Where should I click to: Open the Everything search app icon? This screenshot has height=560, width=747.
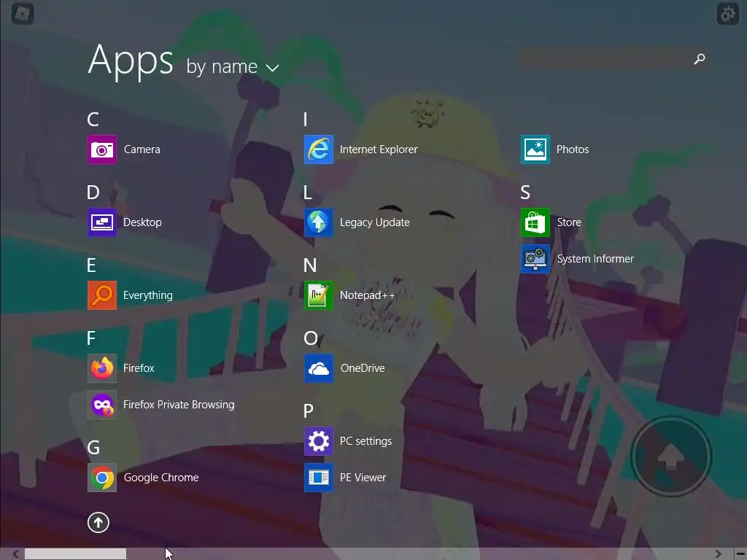pyautogui.click(x=102, y=295)
